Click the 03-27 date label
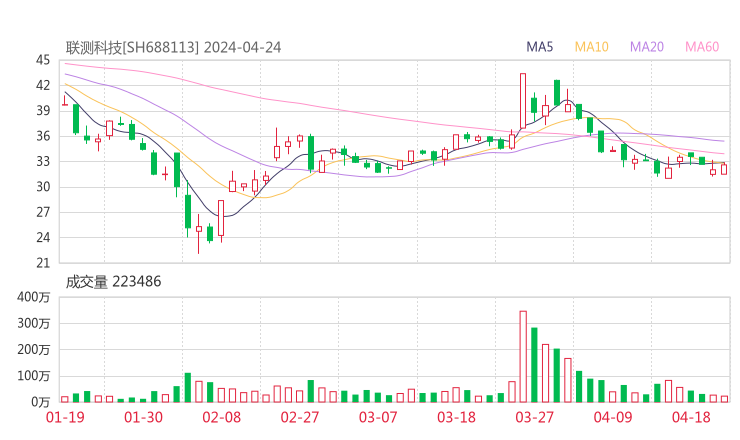Viewport: 740px width, 440px height. pos(534,417)
